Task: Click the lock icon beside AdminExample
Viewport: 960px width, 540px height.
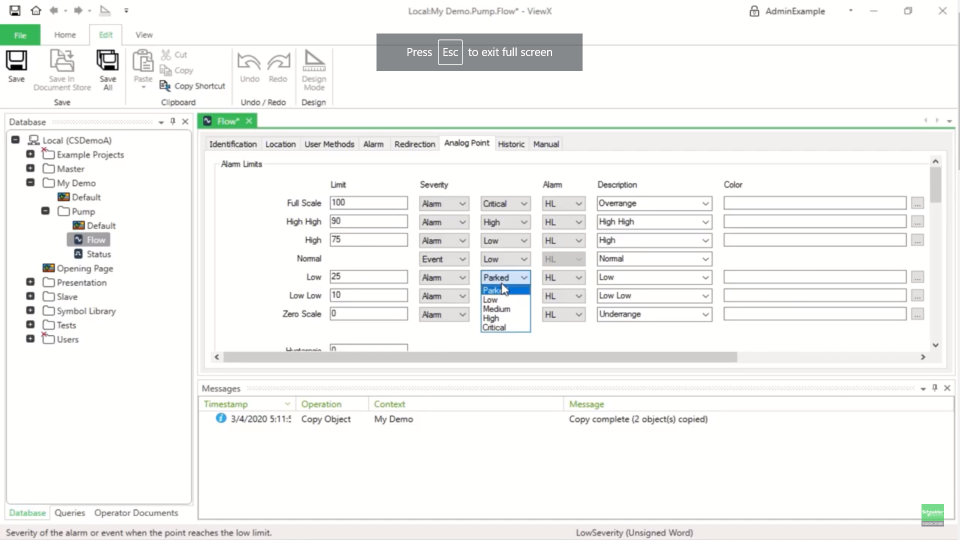Action: point(754,11)
